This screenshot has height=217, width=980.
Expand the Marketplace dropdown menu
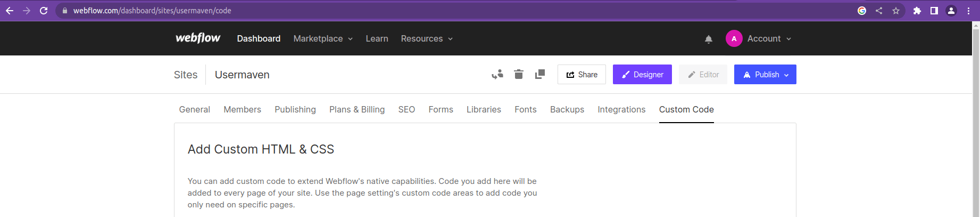point(323,39)
